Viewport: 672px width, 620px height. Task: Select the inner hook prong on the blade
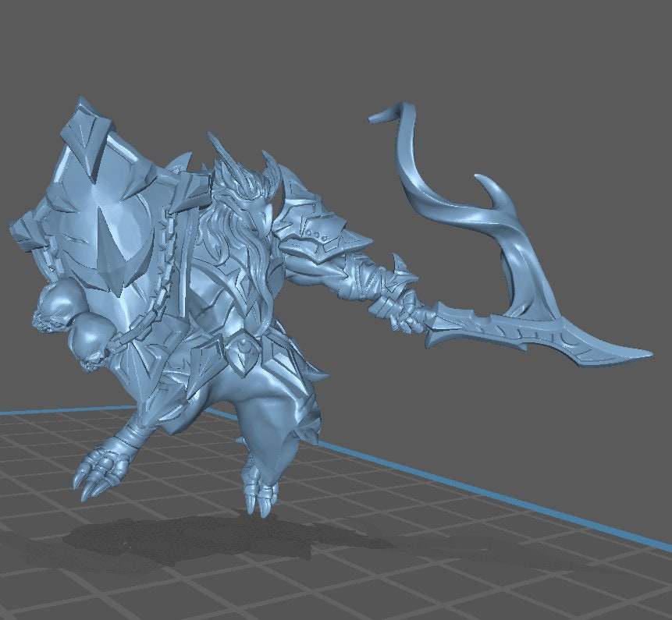(x=488, y=191)
